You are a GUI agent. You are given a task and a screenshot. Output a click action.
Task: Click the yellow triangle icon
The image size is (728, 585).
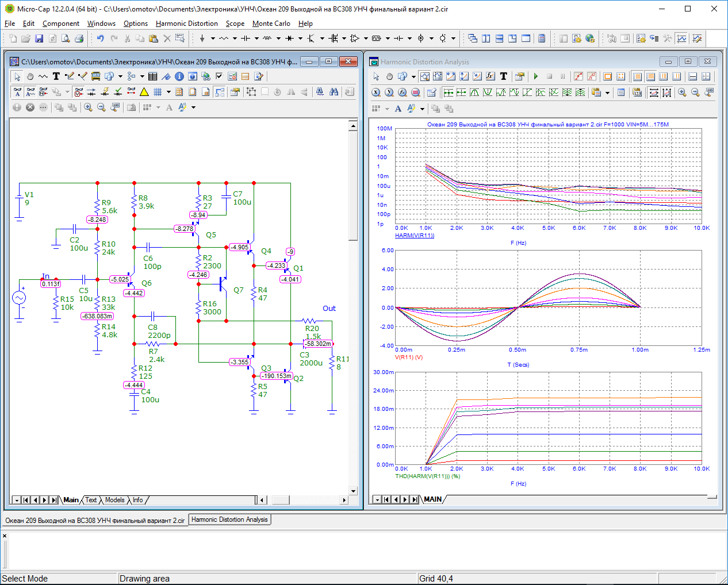click(x=144, y=92)
